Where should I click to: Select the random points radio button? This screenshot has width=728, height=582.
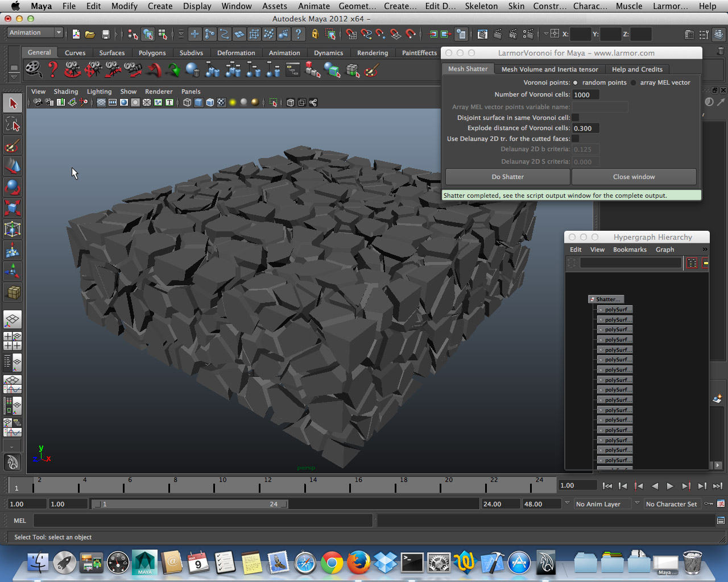(576, 83)
